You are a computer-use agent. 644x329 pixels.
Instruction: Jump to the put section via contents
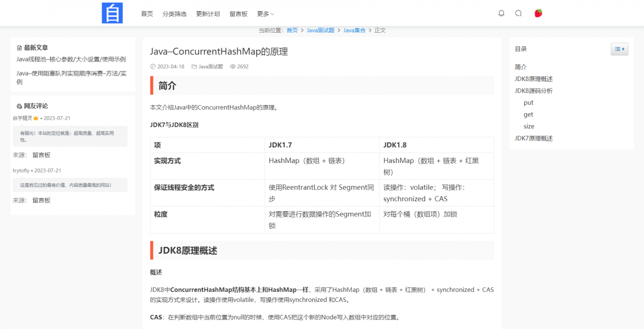528,103
